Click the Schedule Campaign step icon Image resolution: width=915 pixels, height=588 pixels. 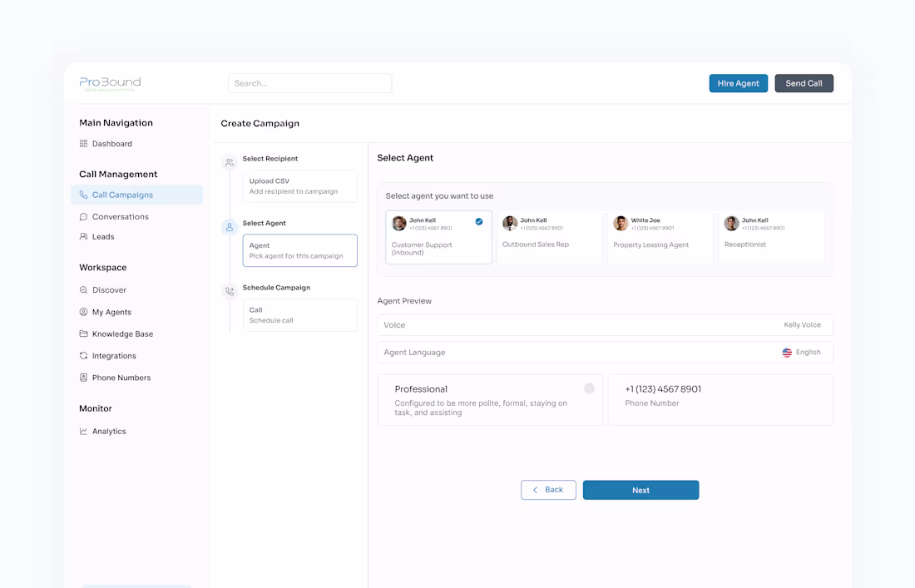[x=230, y=291]
